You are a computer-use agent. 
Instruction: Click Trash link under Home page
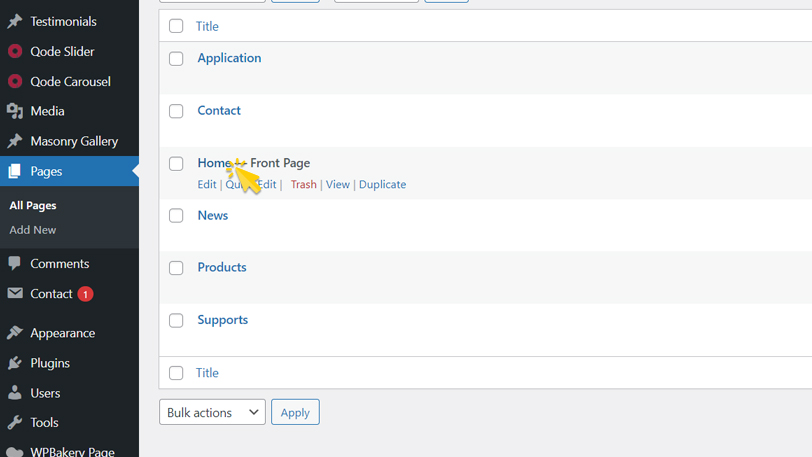click(303, 185)
